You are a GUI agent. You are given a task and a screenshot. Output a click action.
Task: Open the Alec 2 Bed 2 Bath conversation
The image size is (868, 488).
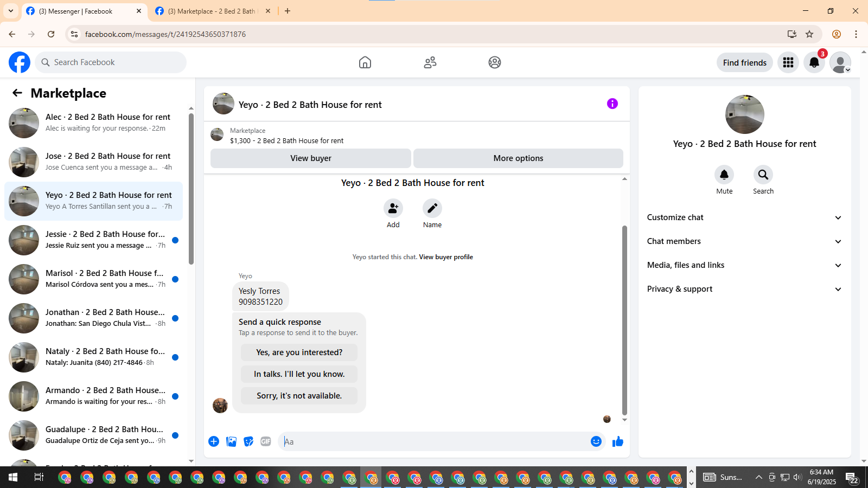click(x=94, y=123)
